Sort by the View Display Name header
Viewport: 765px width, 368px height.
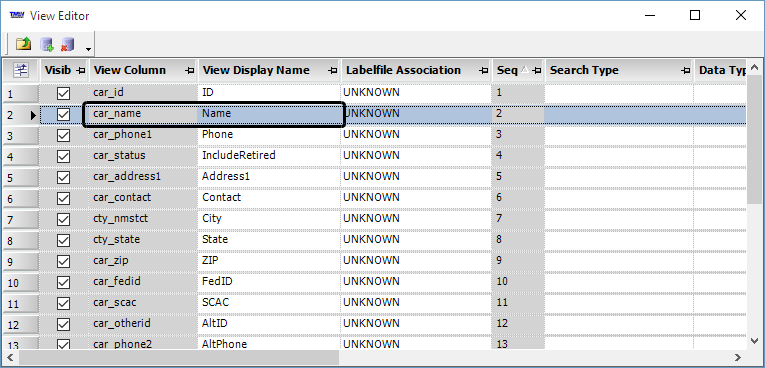pyautogui.click(x=256, y=70)
